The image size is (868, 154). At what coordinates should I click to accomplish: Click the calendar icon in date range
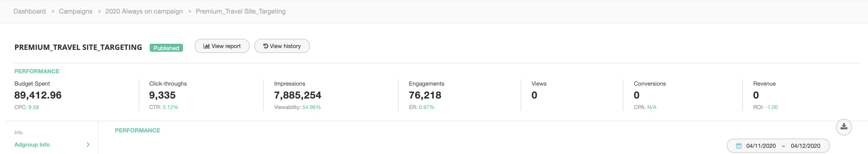(739, 146)
